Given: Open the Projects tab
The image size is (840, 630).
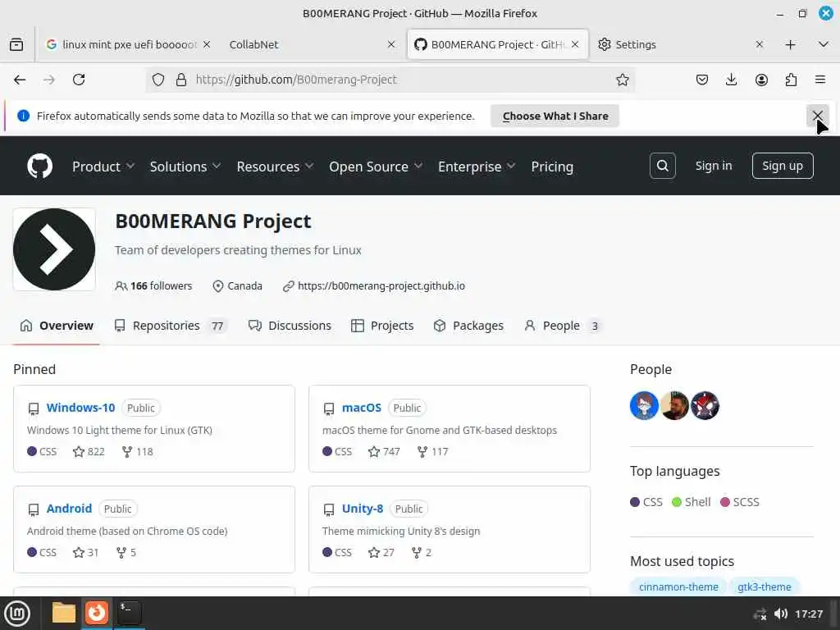Looking at the screenshot, I should 382,326.
